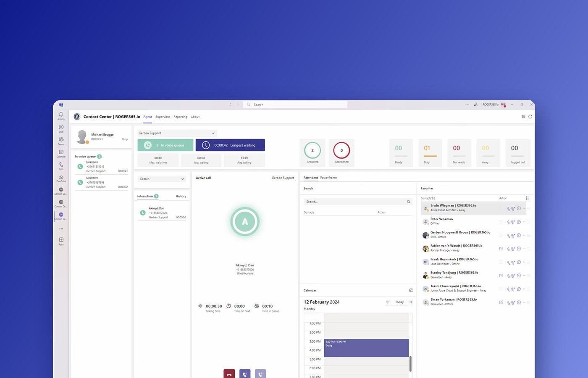Image resolution: width=588 pixels, height=378 pixels.
Task: Open Calendar in the Teams sidebar
Action: pyautogui.click(x=61, y=154)
